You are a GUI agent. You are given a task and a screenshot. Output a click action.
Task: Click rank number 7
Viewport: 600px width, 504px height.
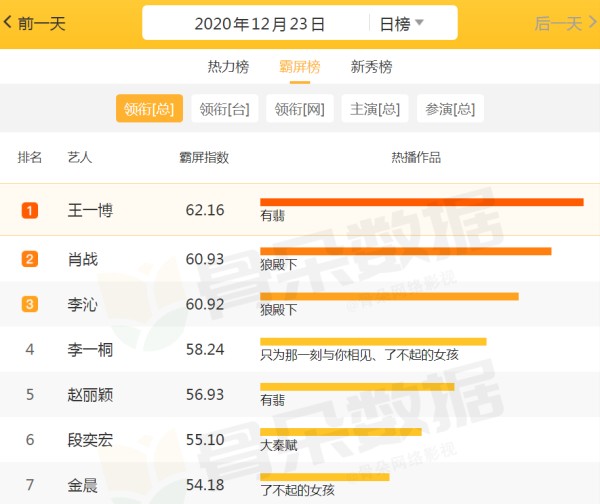pyautogui.click(x=30, y=485)
